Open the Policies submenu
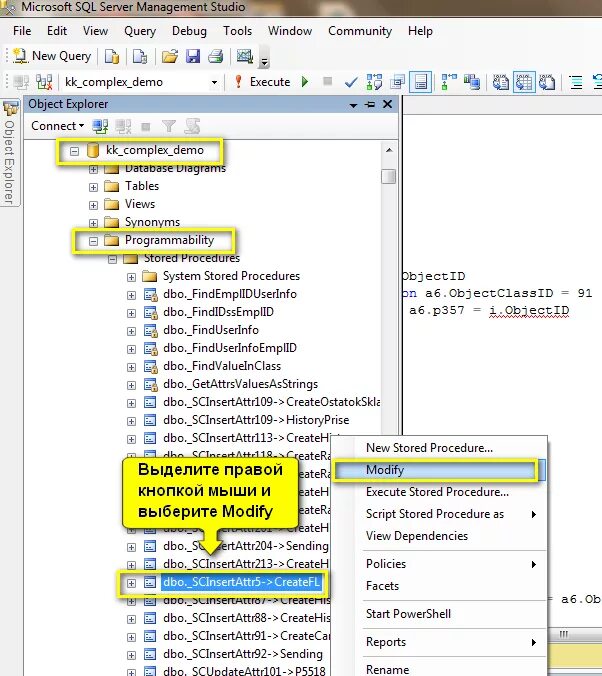 451,564
